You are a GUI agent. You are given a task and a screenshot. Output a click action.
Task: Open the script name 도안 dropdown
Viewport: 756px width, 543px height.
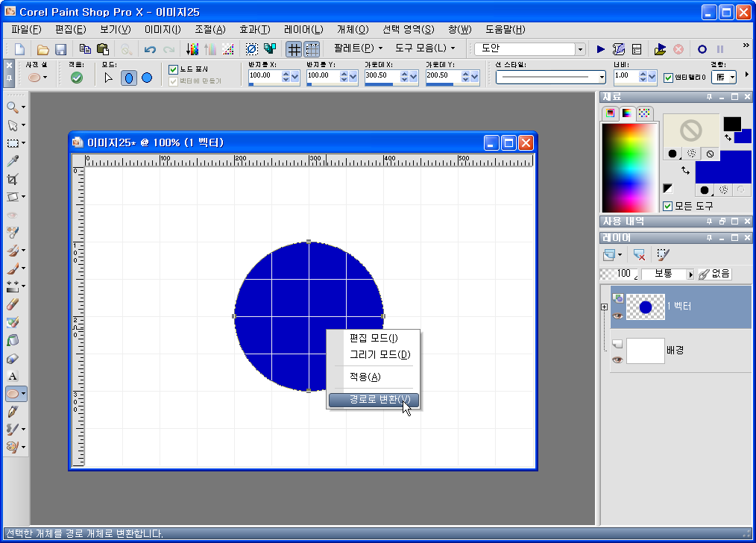tap(580, 49)
